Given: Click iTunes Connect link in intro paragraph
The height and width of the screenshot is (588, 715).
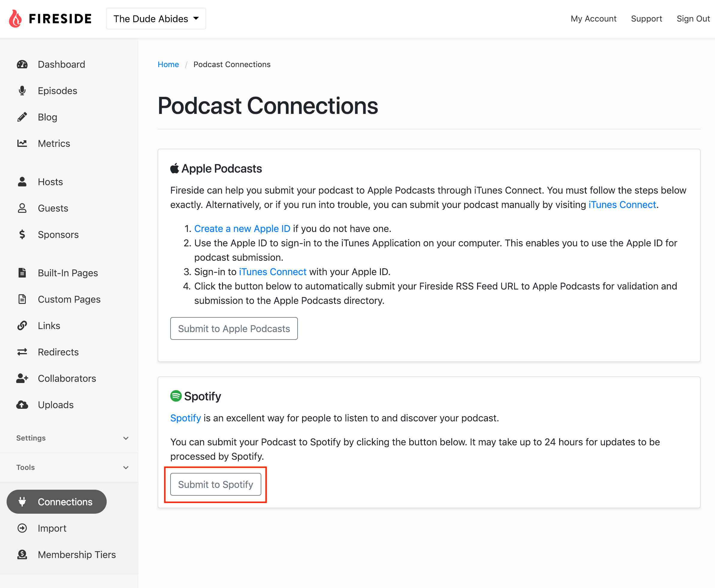Looking at the screenshot, I should 622,205.
